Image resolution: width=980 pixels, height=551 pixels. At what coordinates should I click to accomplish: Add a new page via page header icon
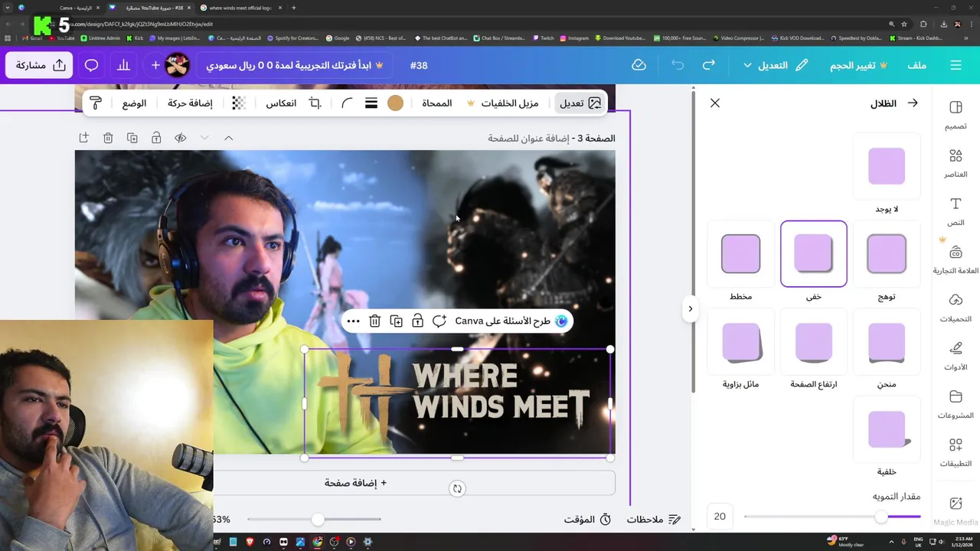point(83,138)
